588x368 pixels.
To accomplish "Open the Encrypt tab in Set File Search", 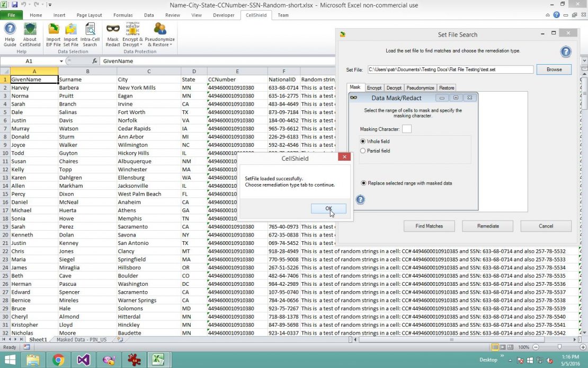I will (374, 88).
